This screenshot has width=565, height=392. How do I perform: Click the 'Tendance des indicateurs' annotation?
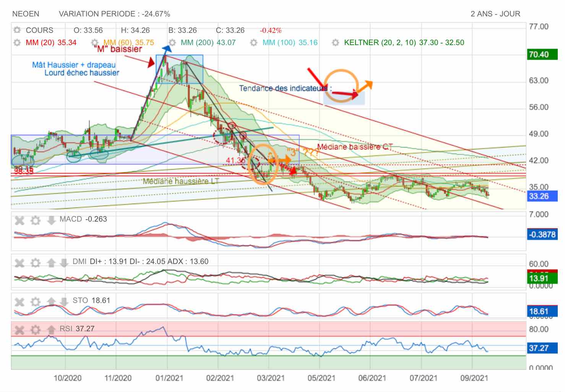(285, 88)
